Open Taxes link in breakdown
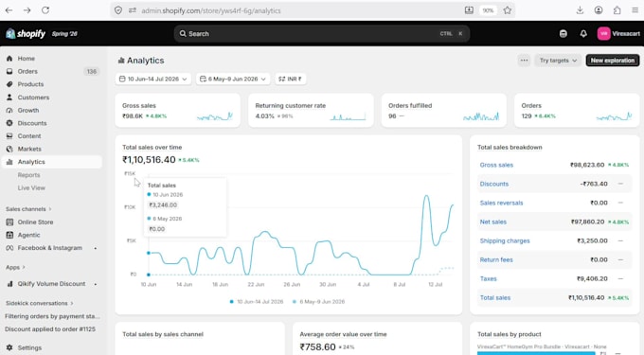 point(489,278)
